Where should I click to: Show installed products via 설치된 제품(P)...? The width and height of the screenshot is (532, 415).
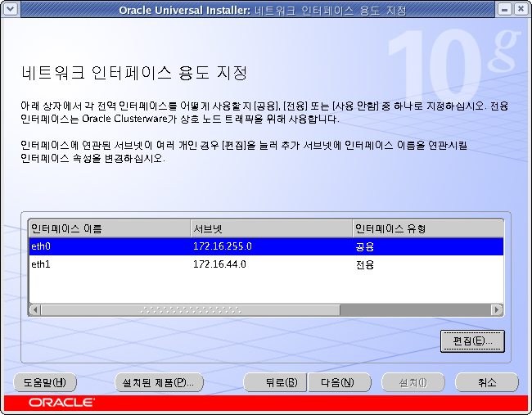[159, 383]
